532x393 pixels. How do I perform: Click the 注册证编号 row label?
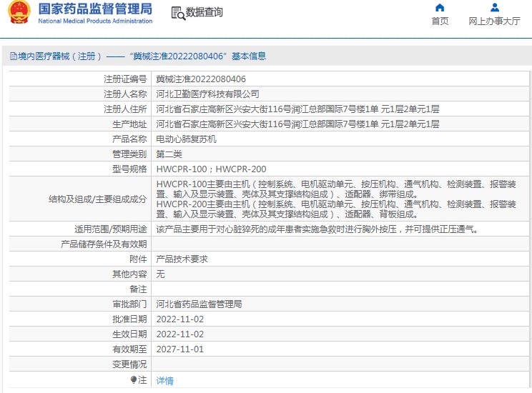point(125,79)
